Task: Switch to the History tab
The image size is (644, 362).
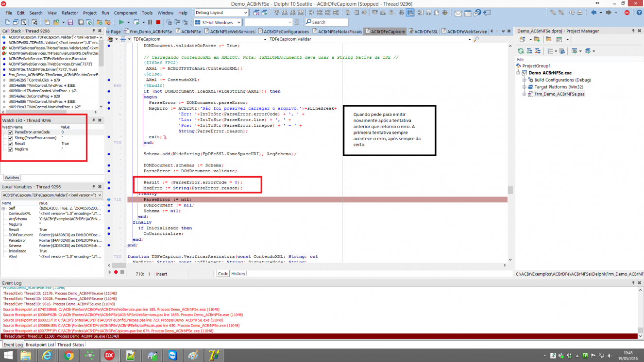Action: [238, 274]
